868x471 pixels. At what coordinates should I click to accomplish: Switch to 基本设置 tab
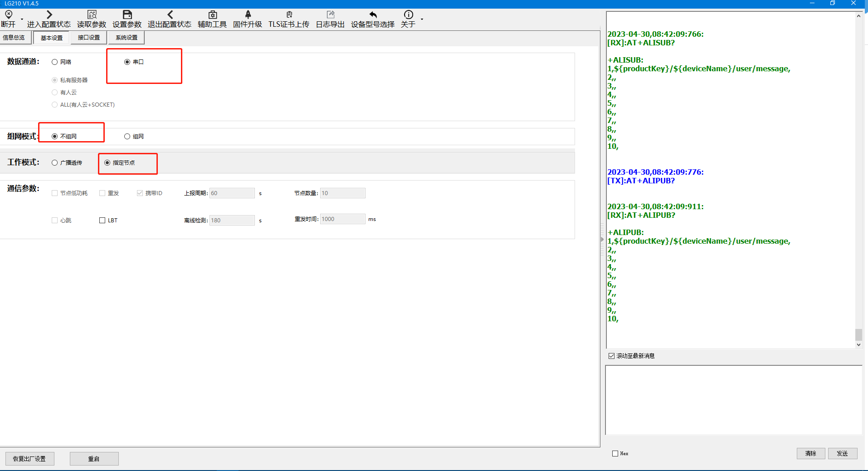[52, 38]
